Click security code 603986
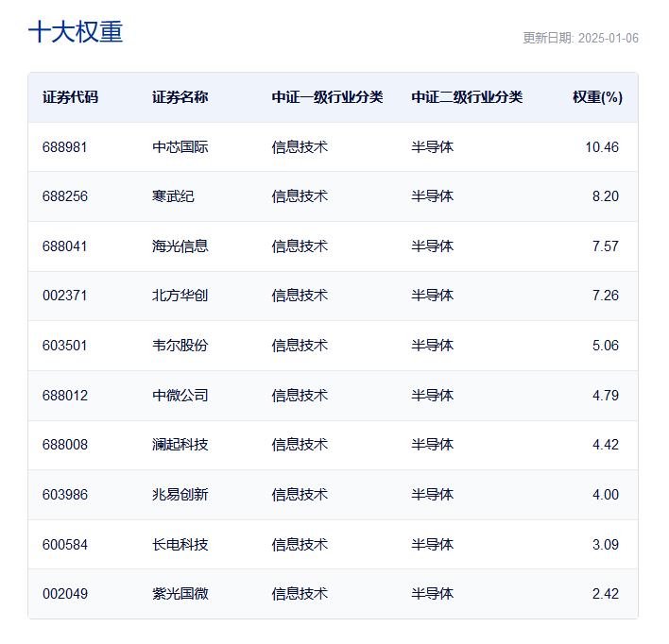 point(65,495)
